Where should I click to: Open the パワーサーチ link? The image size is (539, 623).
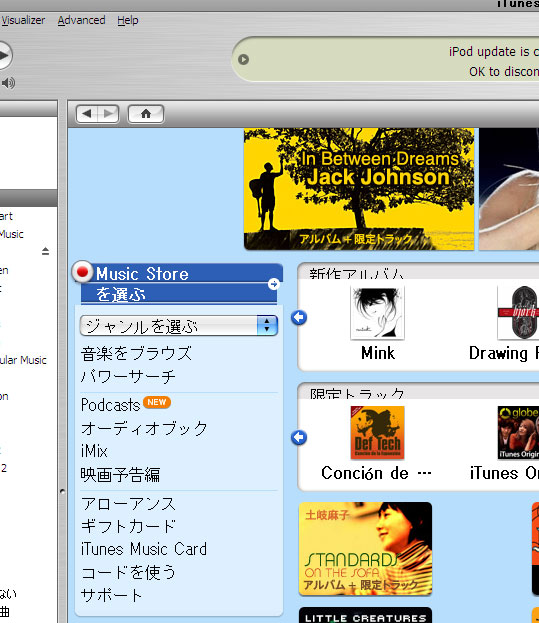128,376
